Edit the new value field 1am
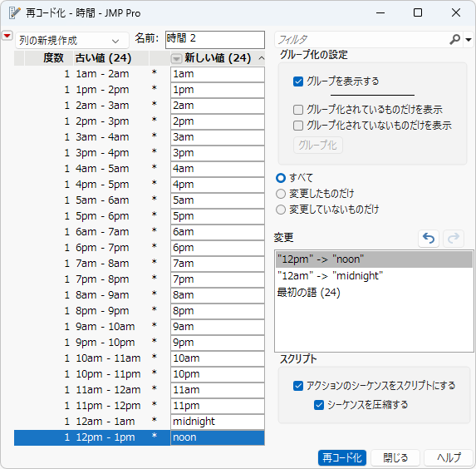This screenshot has width=476, height=469. click(218, 74)
